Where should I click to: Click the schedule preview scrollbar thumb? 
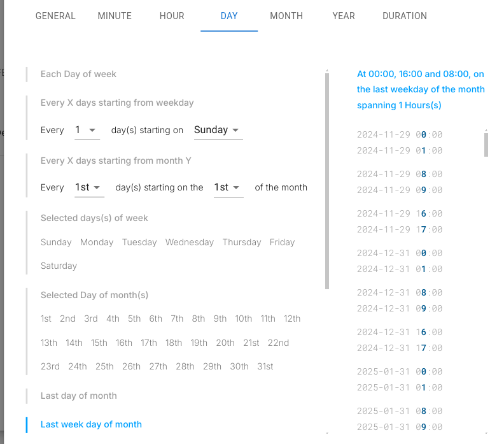coord(486,144)
